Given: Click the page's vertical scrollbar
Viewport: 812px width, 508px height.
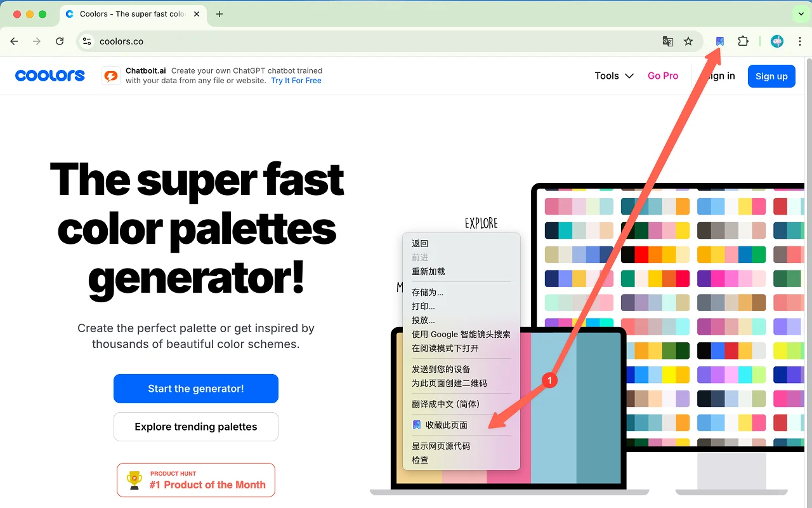Looking at the screenshot, I should (808, 283).
